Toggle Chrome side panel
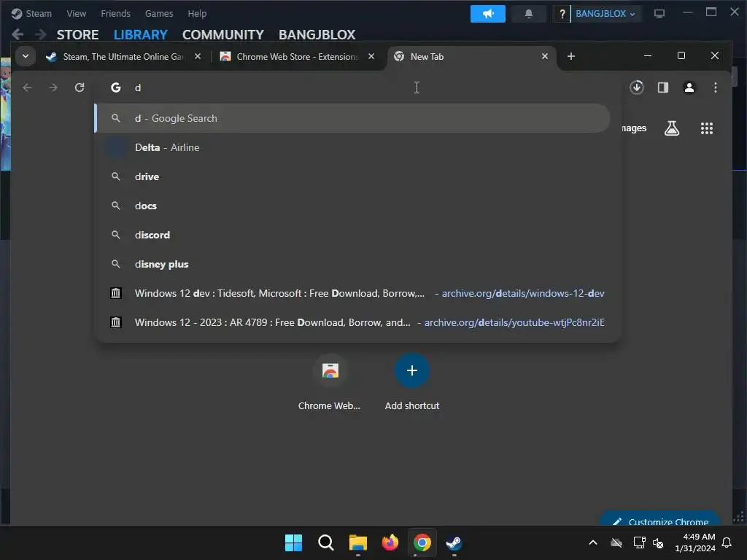The height and width of the screenshot is (560, 747). pos(662,87)
